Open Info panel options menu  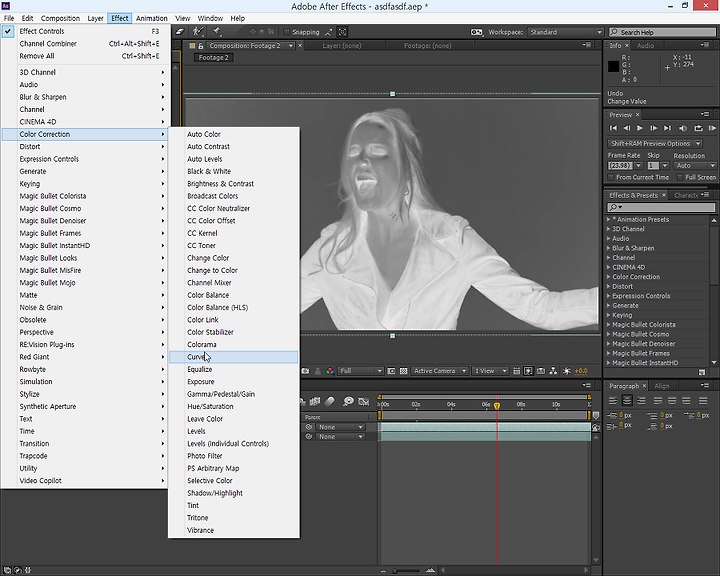point(705,45)
